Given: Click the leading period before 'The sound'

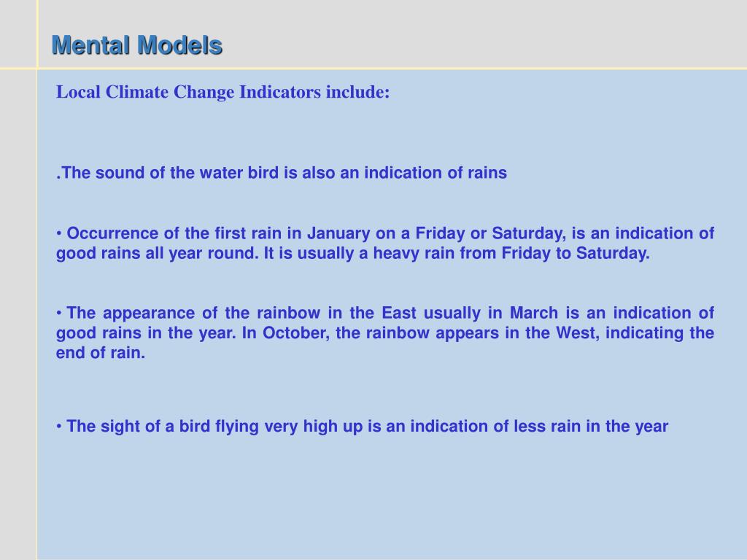Looking at the screenshot, I should click(58, 178).
